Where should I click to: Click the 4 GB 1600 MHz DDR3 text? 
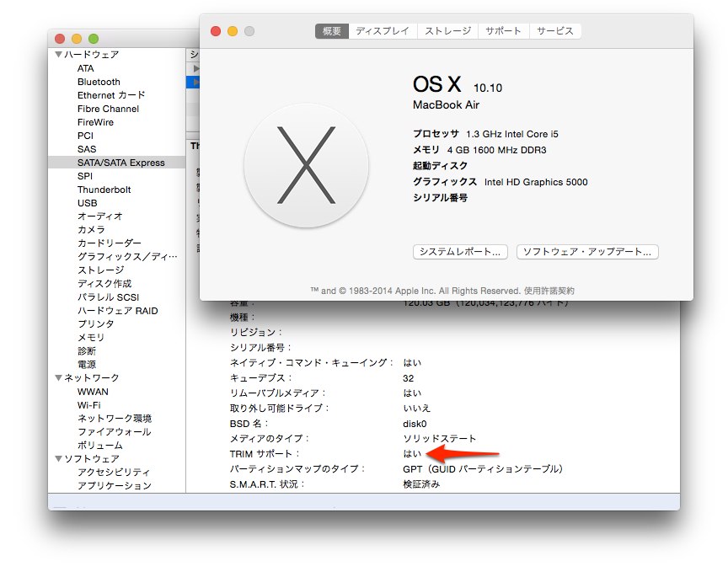click(x=496, y=150)
